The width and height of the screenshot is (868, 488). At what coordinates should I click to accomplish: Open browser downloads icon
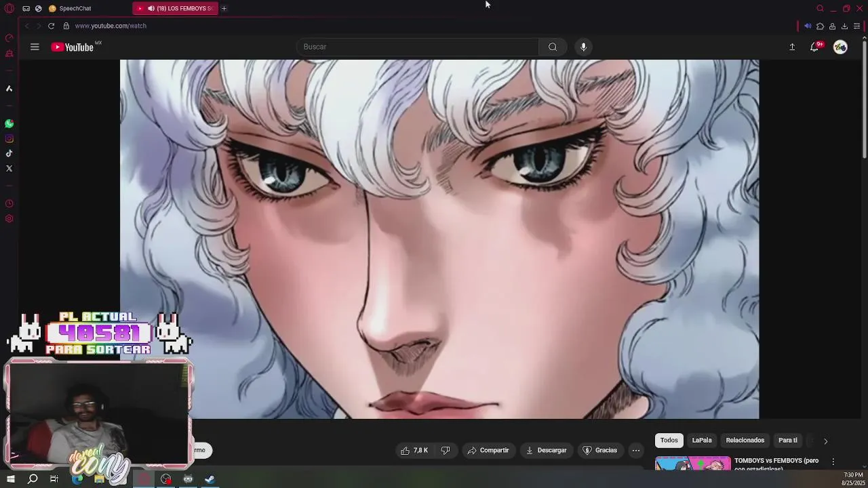[x=844, y=26]
